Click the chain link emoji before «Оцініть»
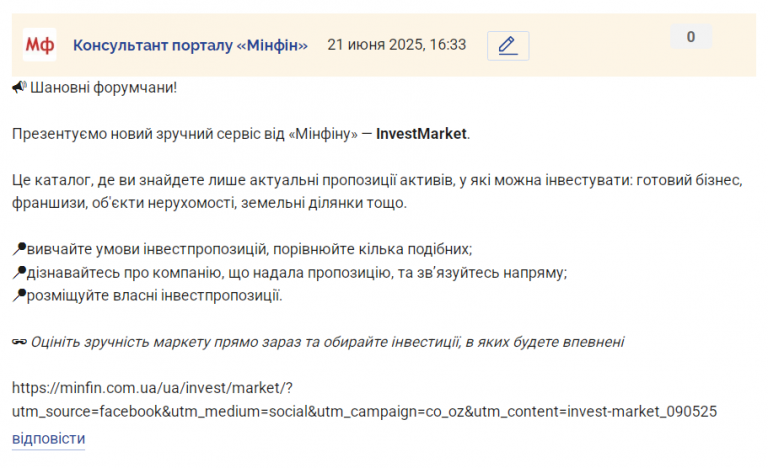Screen dimensions: 768x468 coord(20,342)
